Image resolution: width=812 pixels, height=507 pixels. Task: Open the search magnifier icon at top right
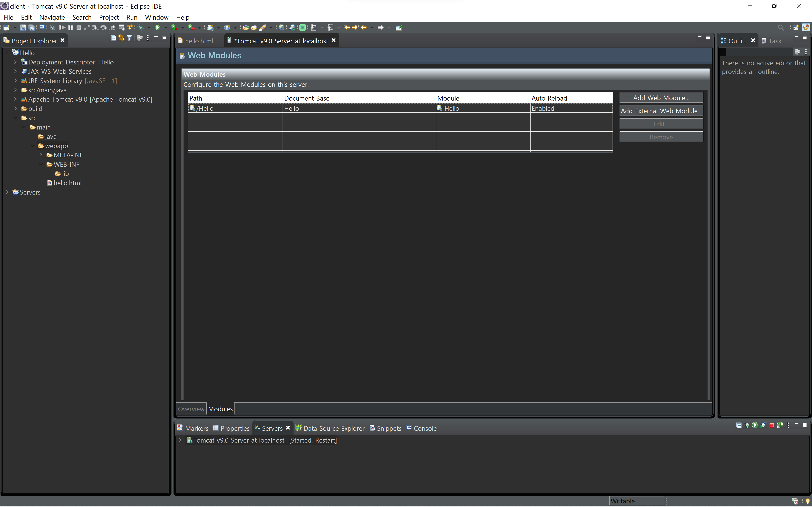781,27
